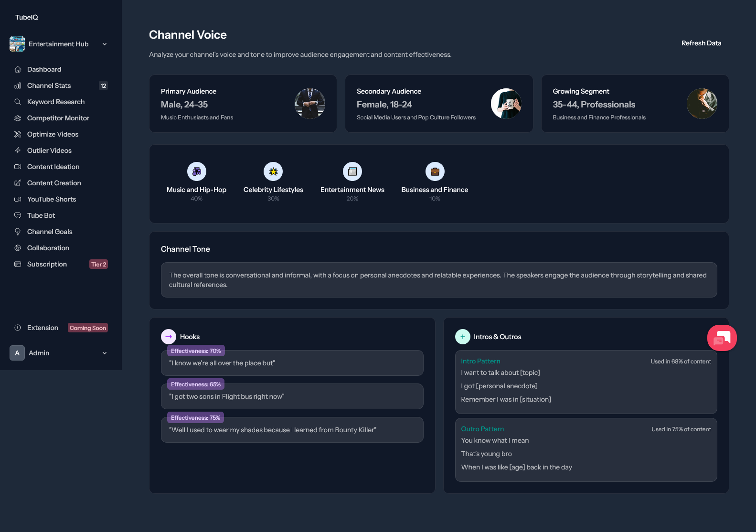Select the Business and Finance briefcase icon
The image size is (756, 532).
click(435, 171)
